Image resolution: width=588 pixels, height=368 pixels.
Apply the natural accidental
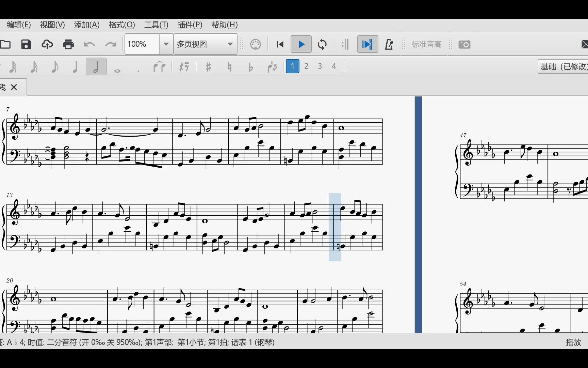(230, 67)
